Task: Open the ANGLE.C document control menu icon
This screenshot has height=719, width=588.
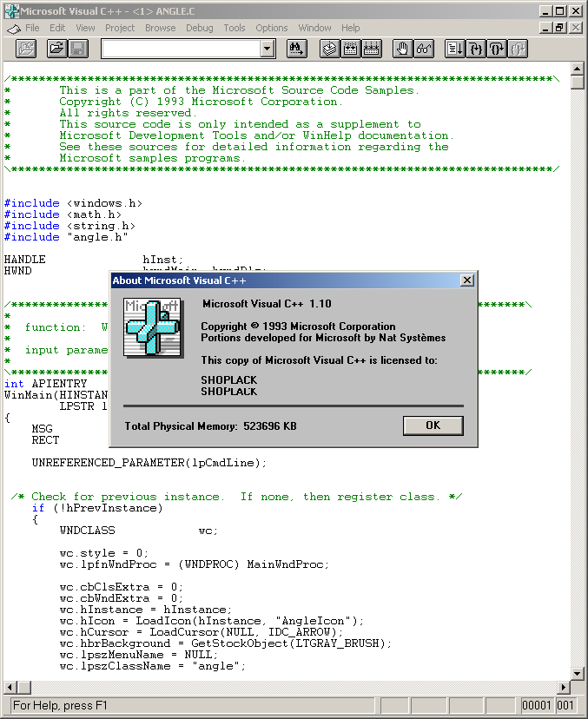Action: [14, 29]
